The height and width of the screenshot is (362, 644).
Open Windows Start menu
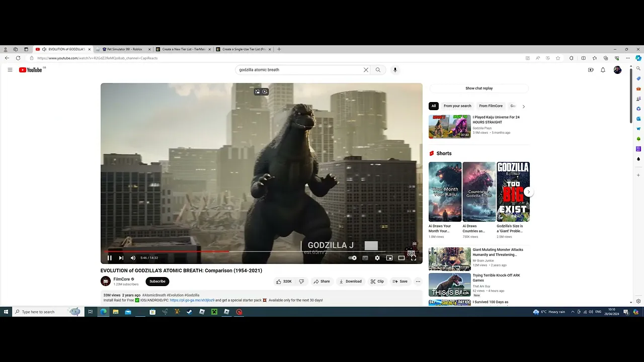pyautogui.click(x=6, y=312)
